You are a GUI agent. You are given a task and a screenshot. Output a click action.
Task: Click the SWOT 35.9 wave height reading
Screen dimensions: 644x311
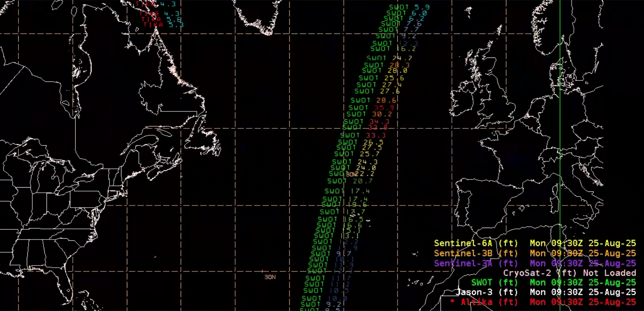coord(371,108)
